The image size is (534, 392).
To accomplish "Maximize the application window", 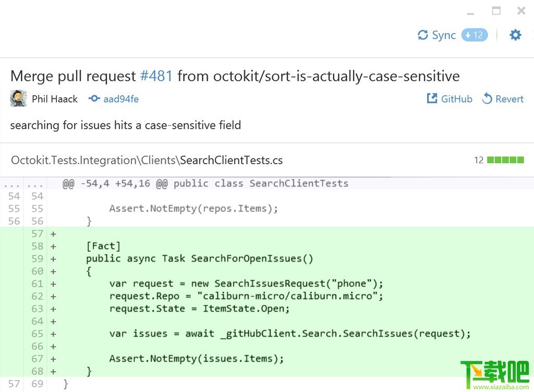I will pos(496,11).
